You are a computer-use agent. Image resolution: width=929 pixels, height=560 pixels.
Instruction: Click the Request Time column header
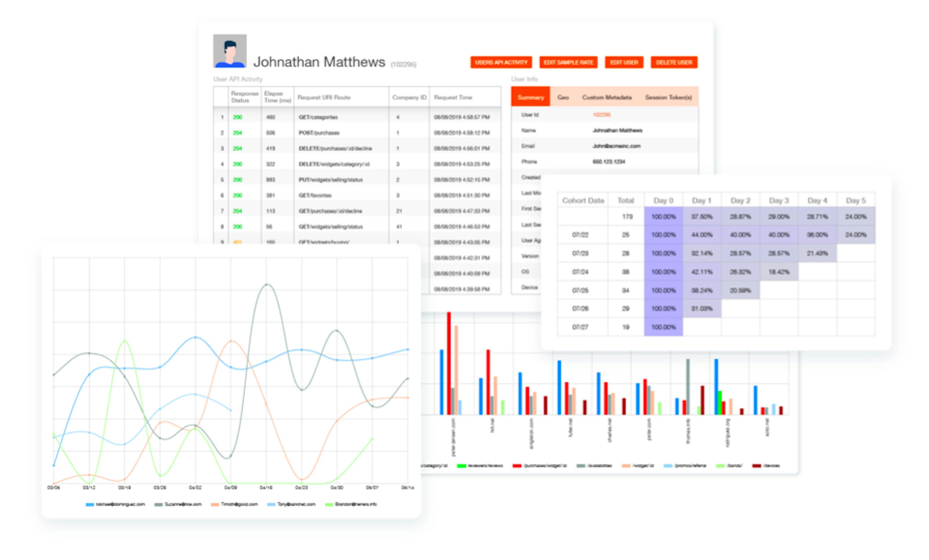453,97
